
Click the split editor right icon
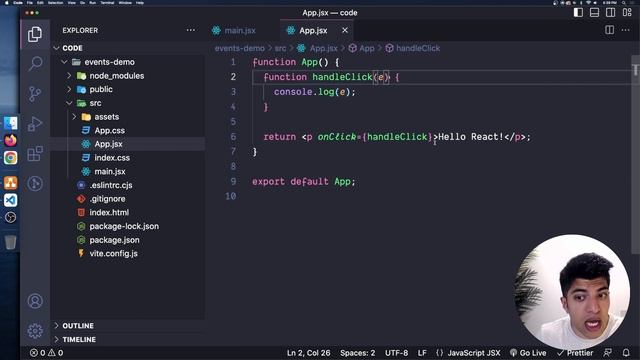pos(609,30)
